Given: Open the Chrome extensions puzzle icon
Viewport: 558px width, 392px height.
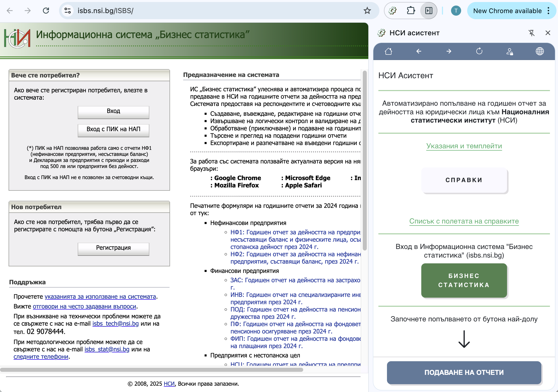Looking at the screenshot, I should 411,11.
